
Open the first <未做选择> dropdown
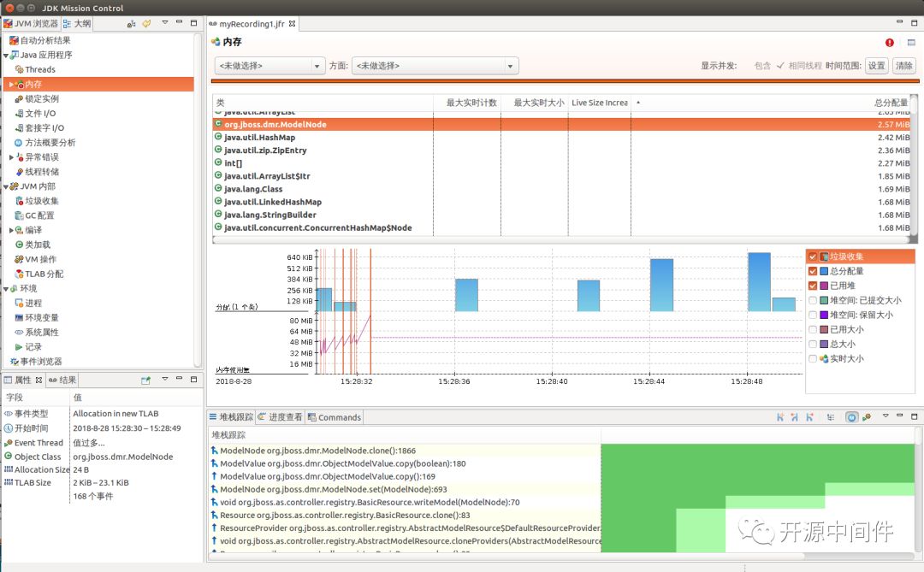269,66
